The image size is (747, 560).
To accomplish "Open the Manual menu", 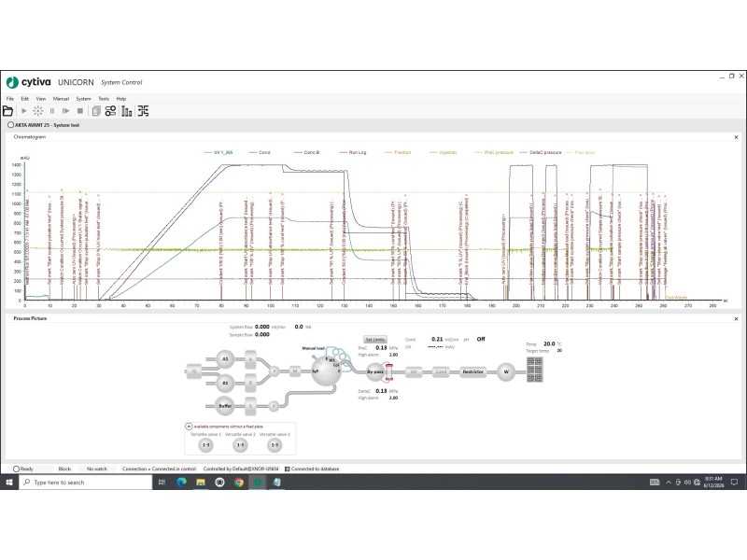I will pyautogui.click(x=61, y=99).
